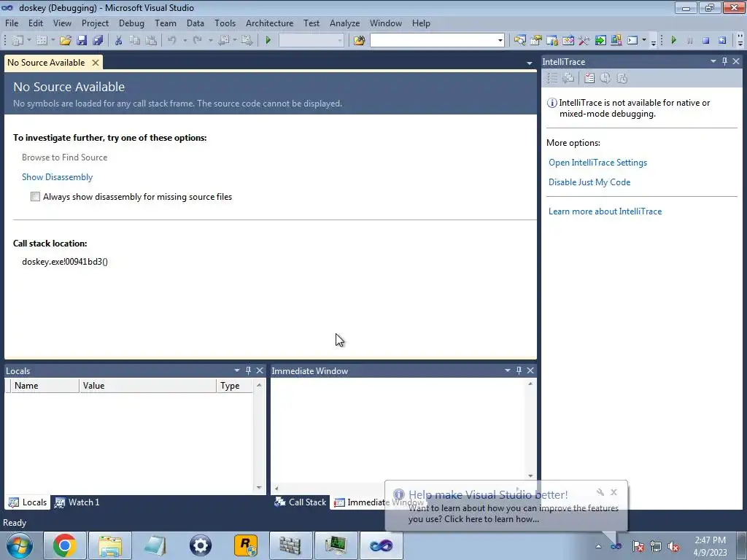Open Solution Explorer via toolbar icon

pos(519,41)
